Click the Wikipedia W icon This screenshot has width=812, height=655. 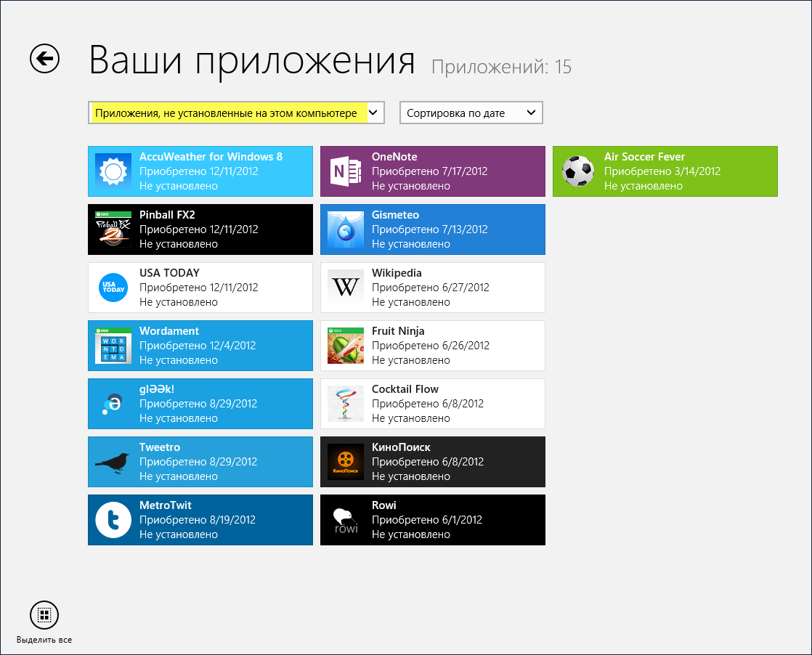click(x=346, y=288)
